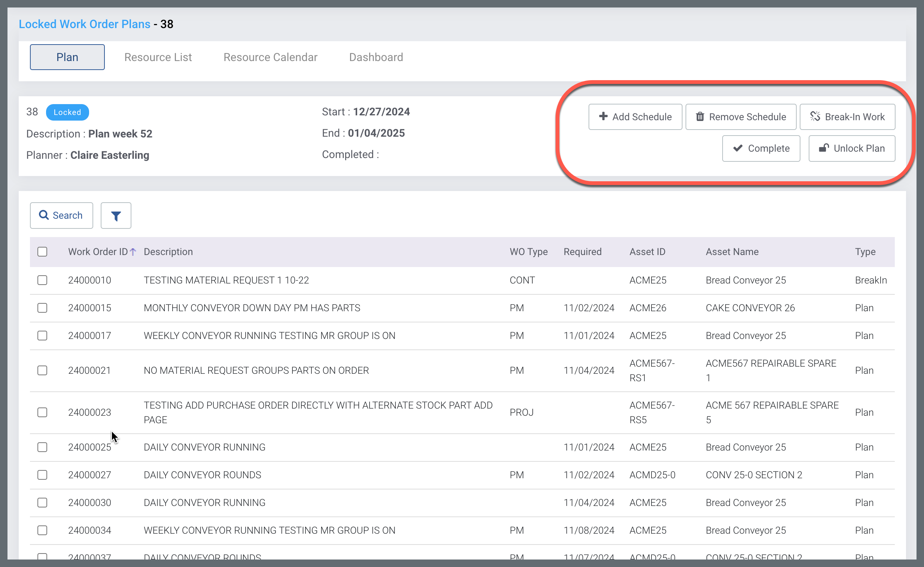This screenshot has height=567, width=924.
Task: Click Remove Schedule trash button
Action: (741, 117)
